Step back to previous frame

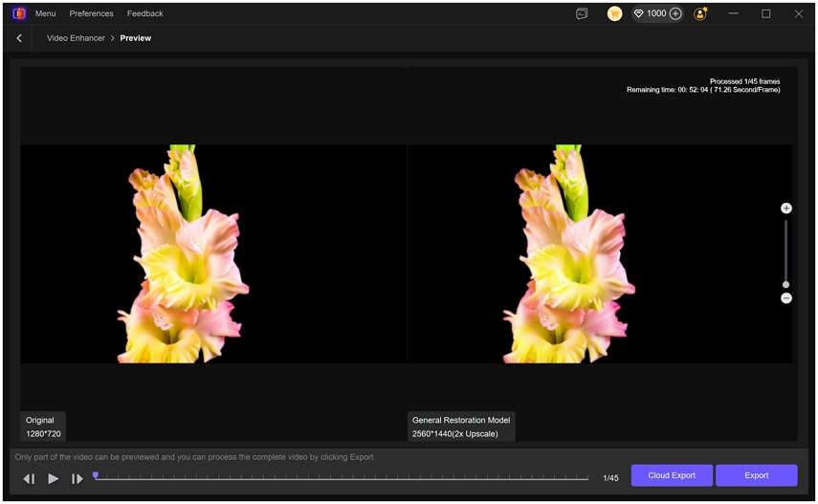[29, 478]
